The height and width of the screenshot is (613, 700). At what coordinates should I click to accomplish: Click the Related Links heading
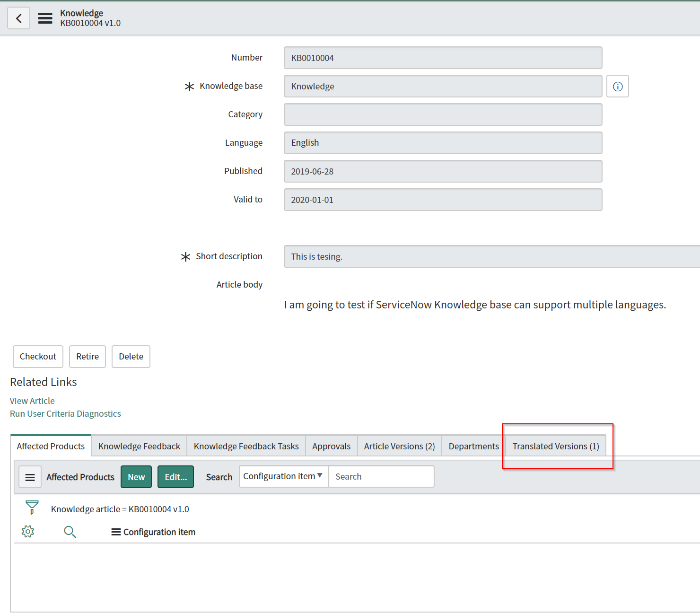tap(44, 382)
